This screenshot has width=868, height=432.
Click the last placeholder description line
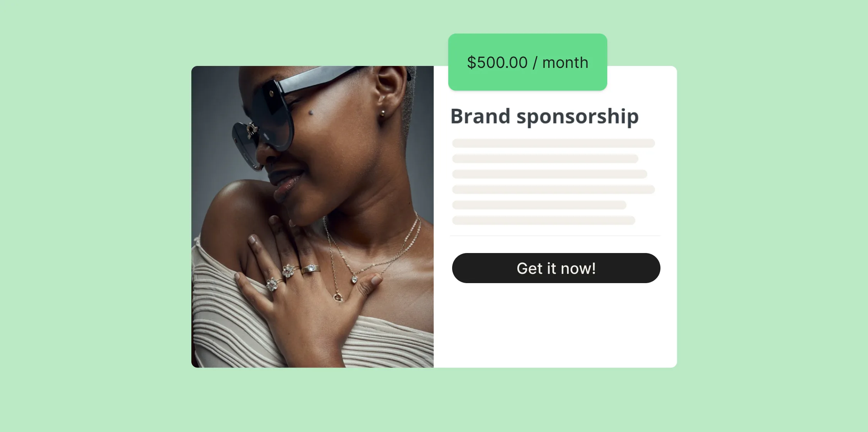544,220
